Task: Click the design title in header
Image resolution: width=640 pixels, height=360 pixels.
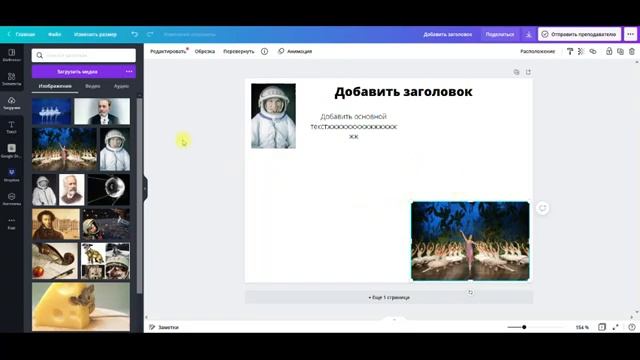Action: point(447,34)
